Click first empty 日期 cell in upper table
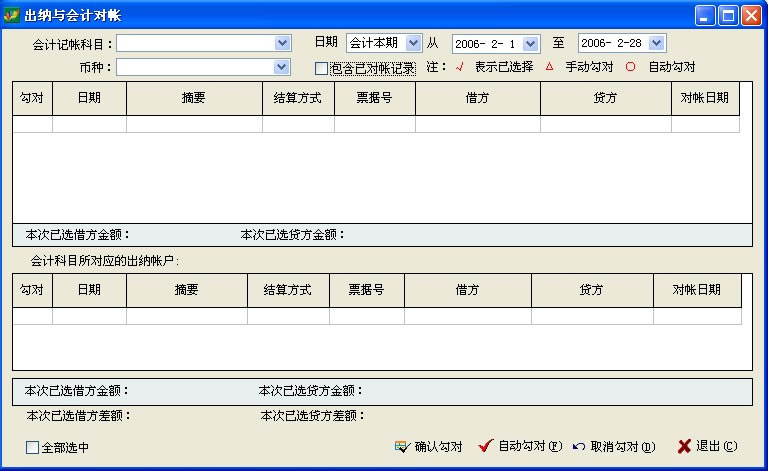Viewport: 768px width, 471px height. [89, 124]
